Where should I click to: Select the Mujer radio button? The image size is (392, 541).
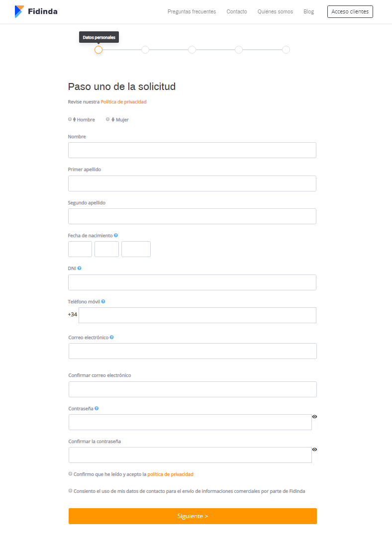point(107,119)
